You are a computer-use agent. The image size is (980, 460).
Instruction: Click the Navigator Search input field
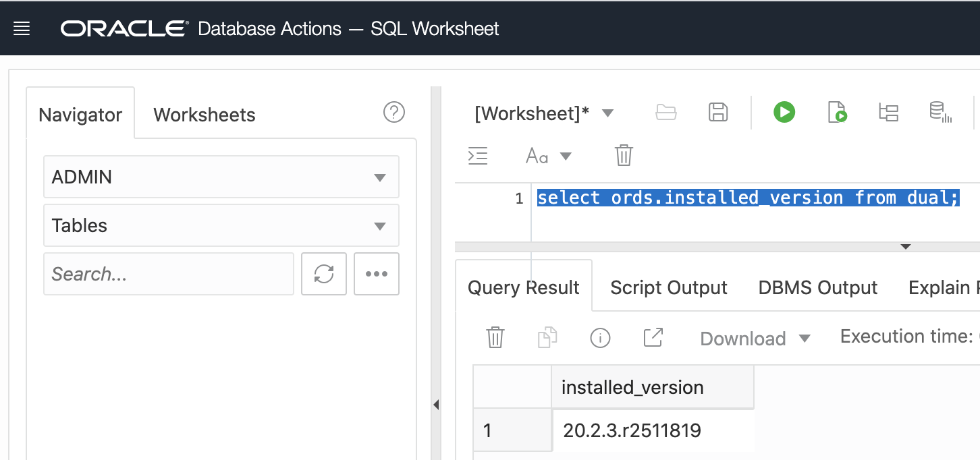pyautogui.click(x=169, y=274)
